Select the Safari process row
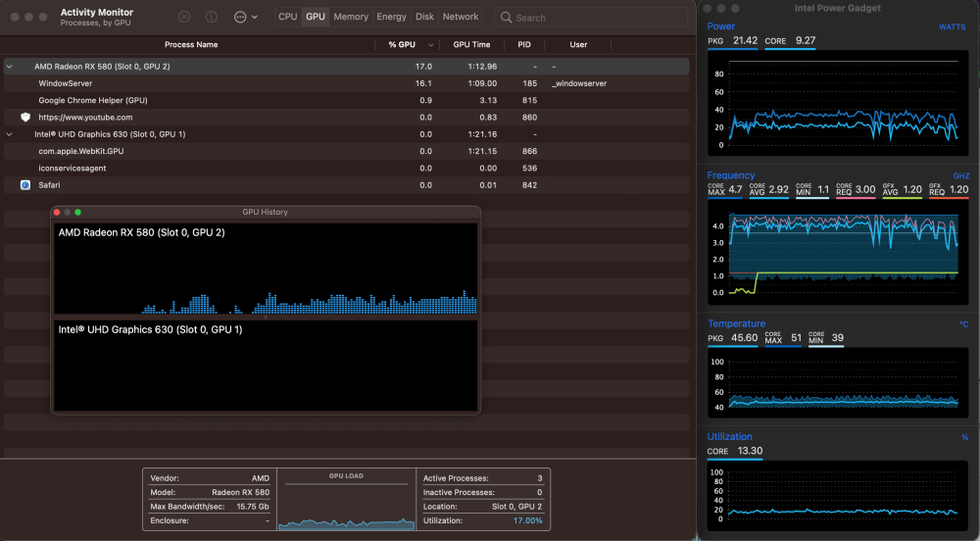Screen dimensions: 980x541 [x=346, y=185]
